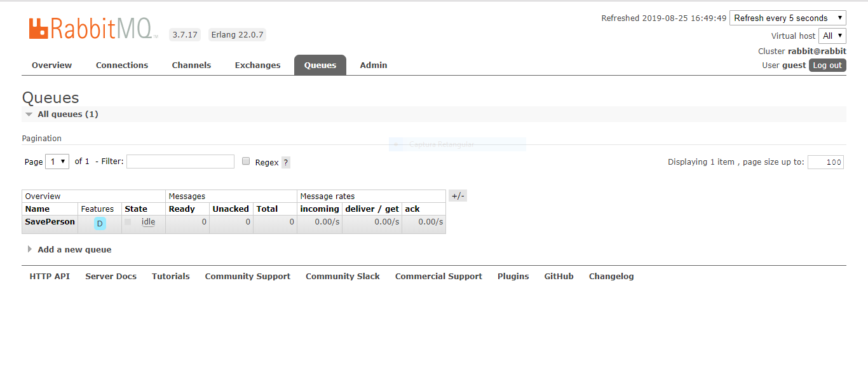Open the Refresh every 5 seconds dropdown

click(x=787, y=18)
